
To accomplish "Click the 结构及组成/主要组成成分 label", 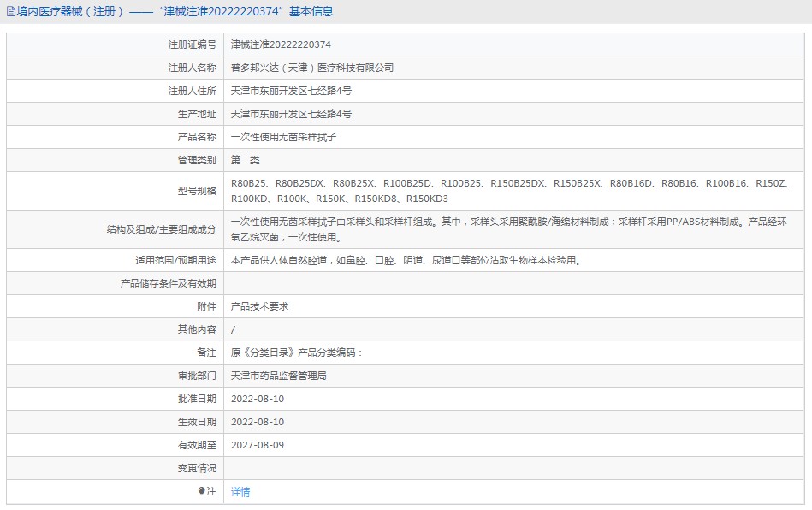I will (x=162, y=229).
